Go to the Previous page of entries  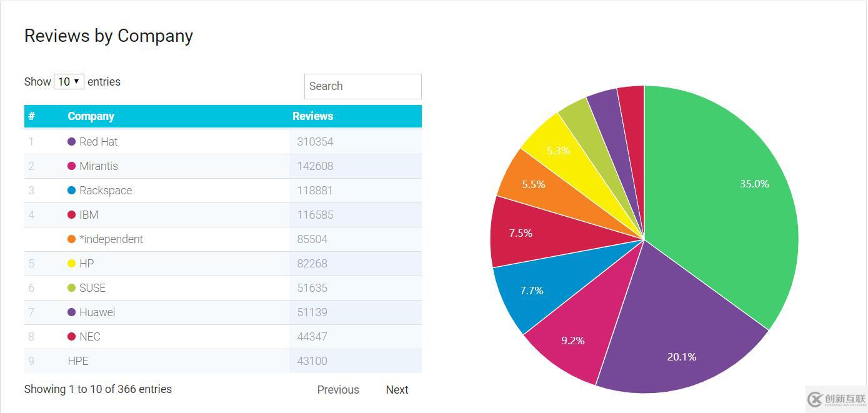(x=338, y=390)
